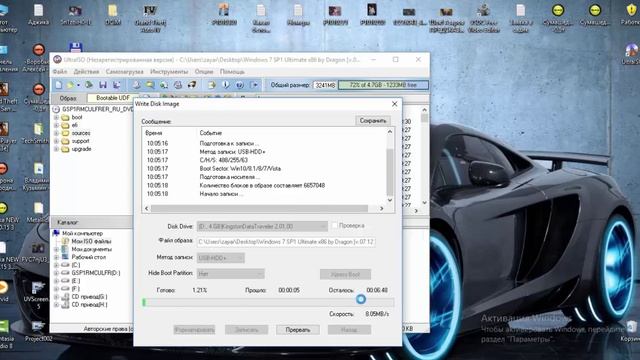The image size is (640, 360).
Task: Open the Действия menu
Action: point(86,71)
